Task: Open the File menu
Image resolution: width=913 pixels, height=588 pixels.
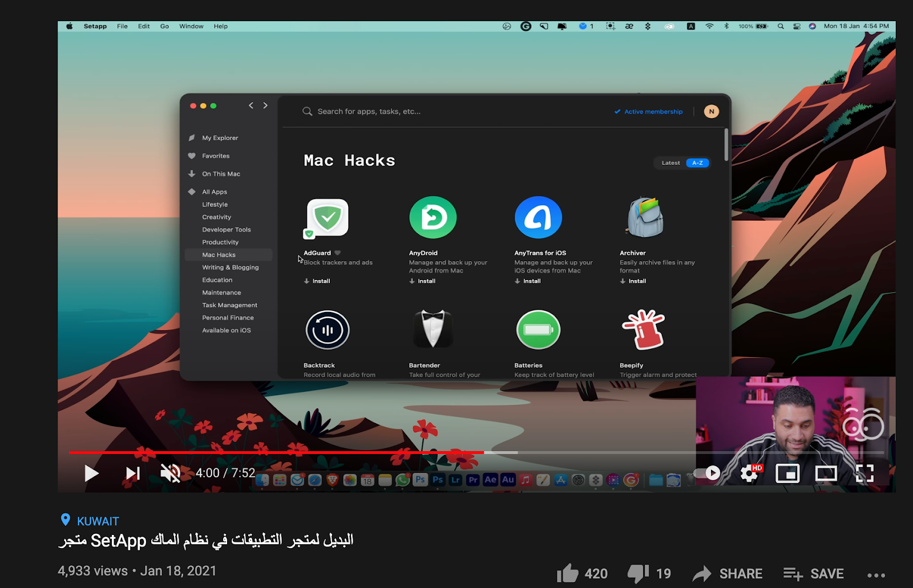Action: [x=122, y=26]
